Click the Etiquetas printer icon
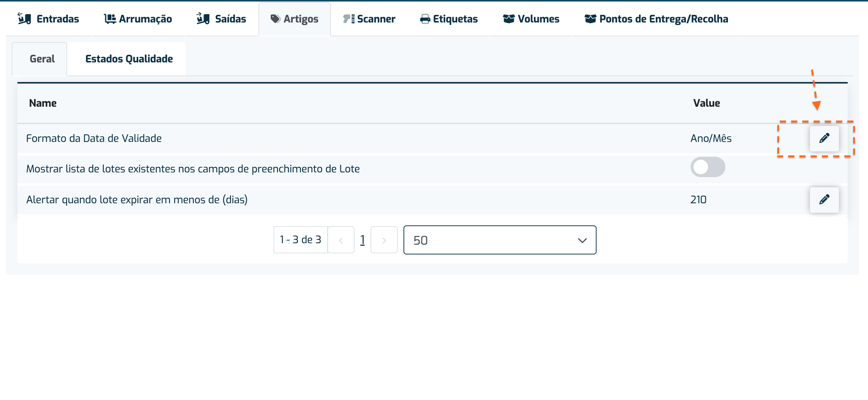 pos(425,19)
